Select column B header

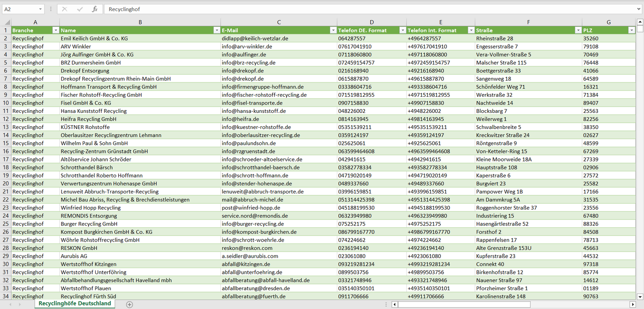pyautogui.click(x=140, y=22)
